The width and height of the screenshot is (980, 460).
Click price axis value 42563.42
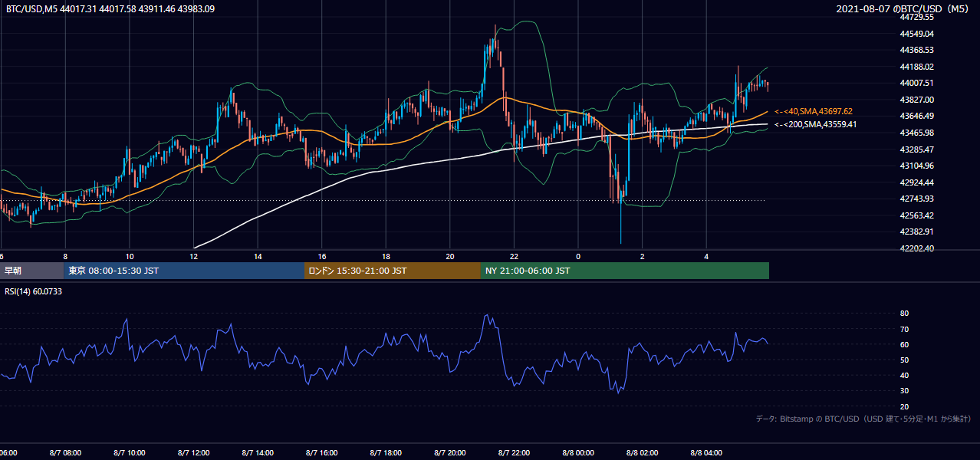(x=916, y=215)
